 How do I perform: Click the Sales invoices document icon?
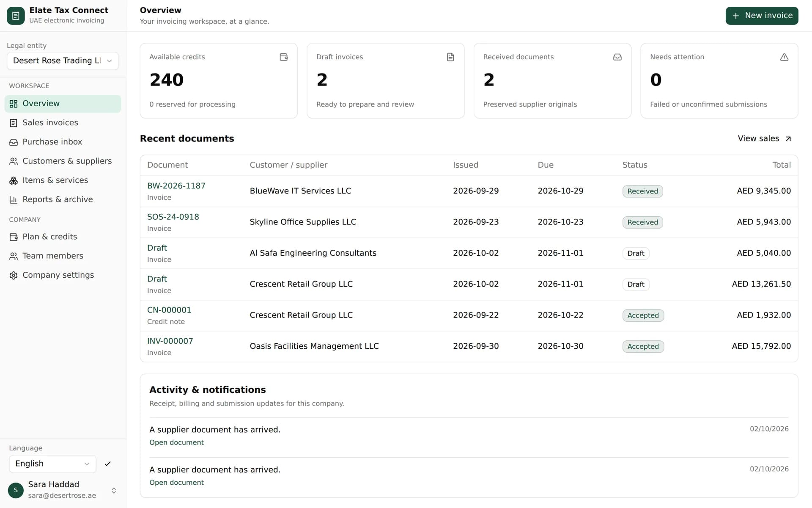(x=14, y=123)
